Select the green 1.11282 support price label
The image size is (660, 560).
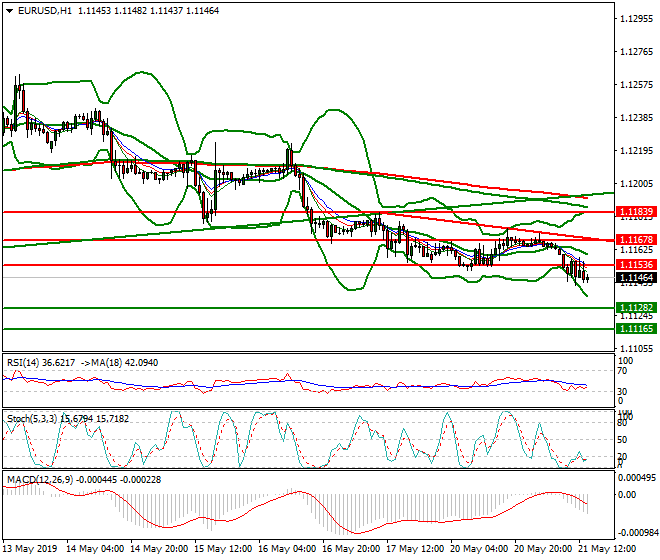pyautogui.click(x=636, y=308)
